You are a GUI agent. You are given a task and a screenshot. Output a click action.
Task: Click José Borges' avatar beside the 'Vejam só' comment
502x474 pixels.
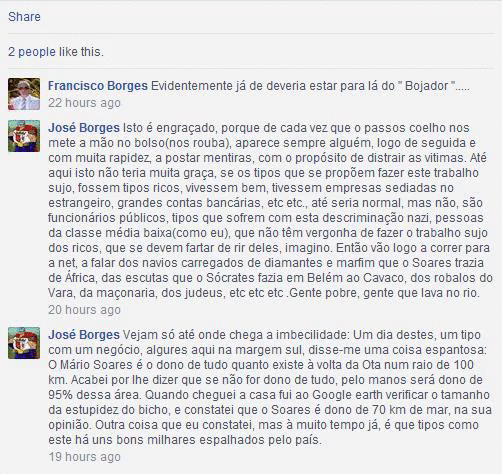pos(24,343)
